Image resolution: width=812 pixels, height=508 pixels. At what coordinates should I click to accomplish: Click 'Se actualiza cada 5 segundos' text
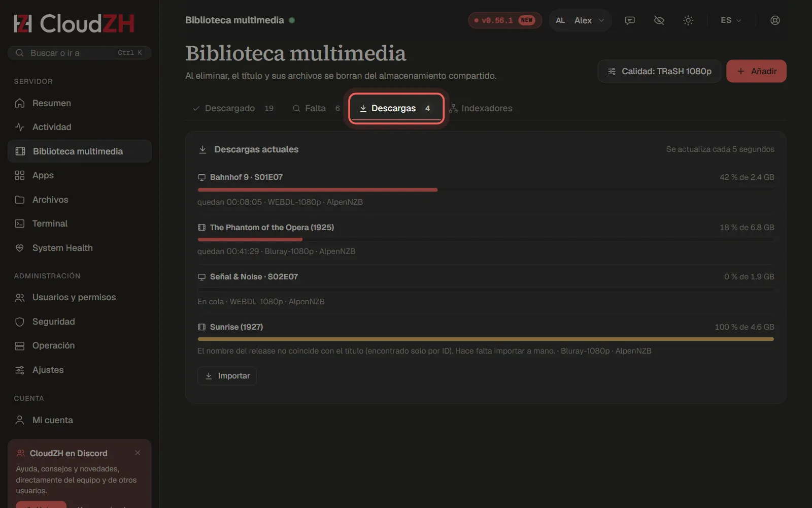720,149
